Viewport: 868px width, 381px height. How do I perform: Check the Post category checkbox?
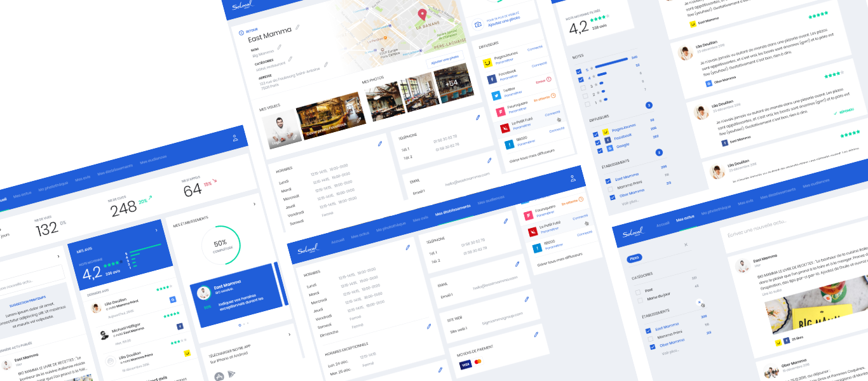point(638,292)
